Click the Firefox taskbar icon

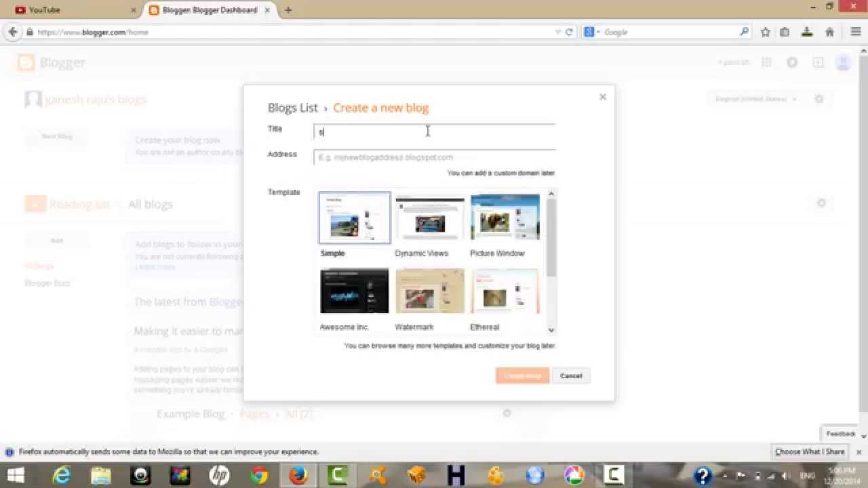(x=298, y=475)
